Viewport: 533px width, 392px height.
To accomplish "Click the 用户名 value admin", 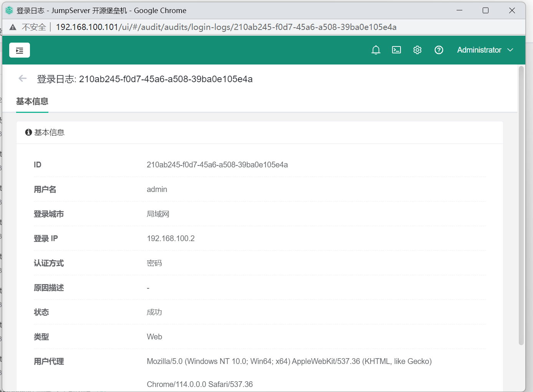I will pyautogui.click(x=157, y=189).
